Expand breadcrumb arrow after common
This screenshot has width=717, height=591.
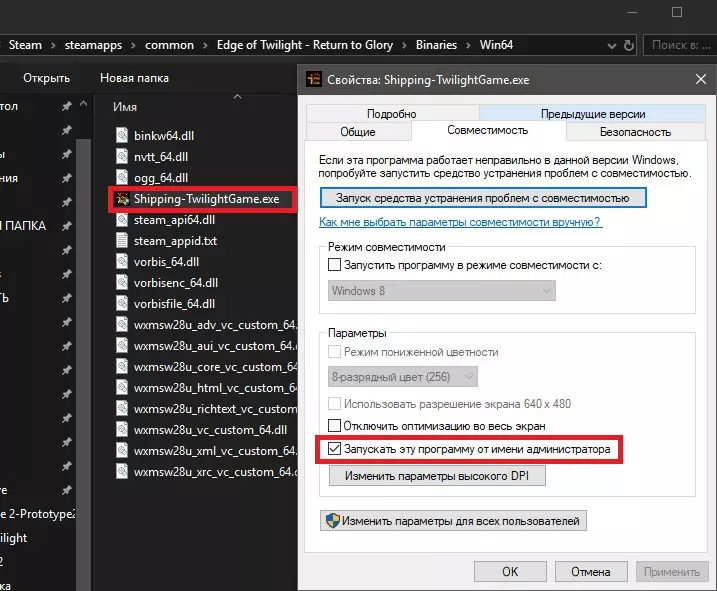pos(205,45)
